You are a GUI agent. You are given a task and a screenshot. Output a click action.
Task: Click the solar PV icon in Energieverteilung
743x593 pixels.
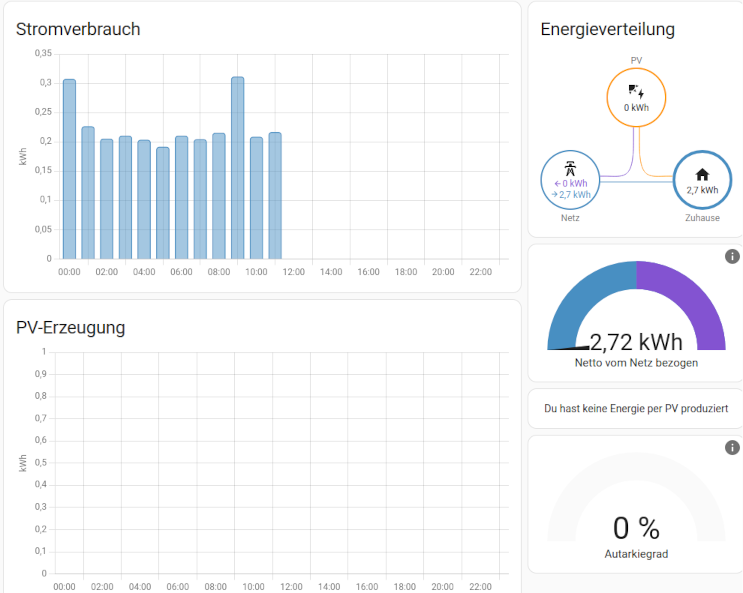pos(636,92)
